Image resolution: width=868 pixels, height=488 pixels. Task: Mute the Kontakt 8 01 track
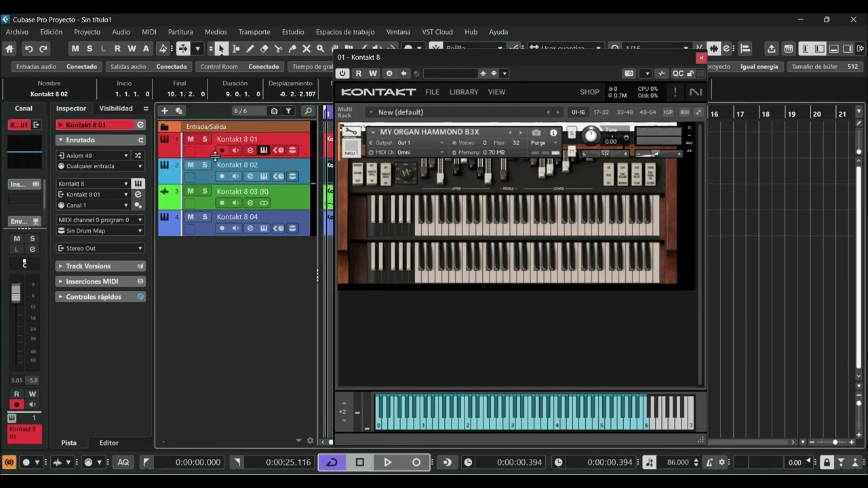click(x=191, y=139)
